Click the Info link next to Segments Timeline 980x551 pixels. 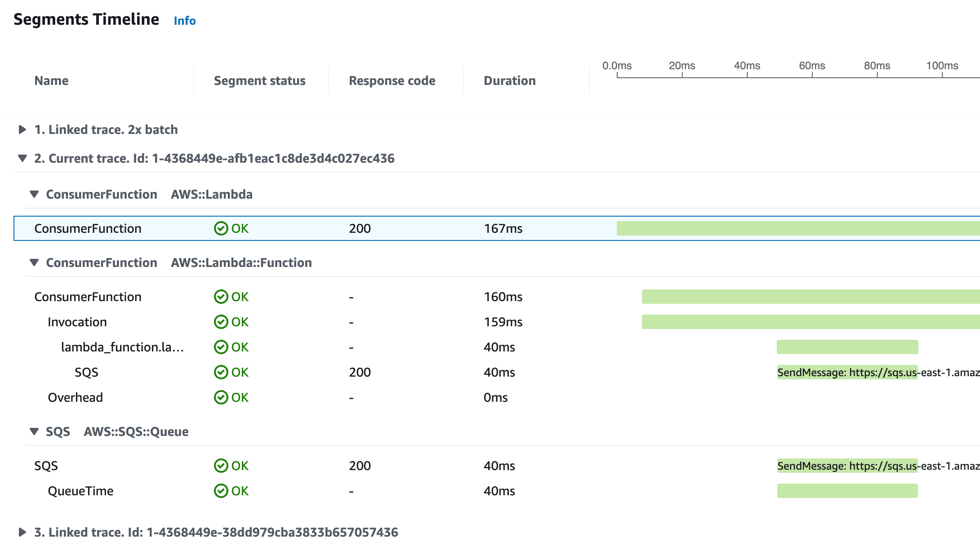tap(185, 20)
